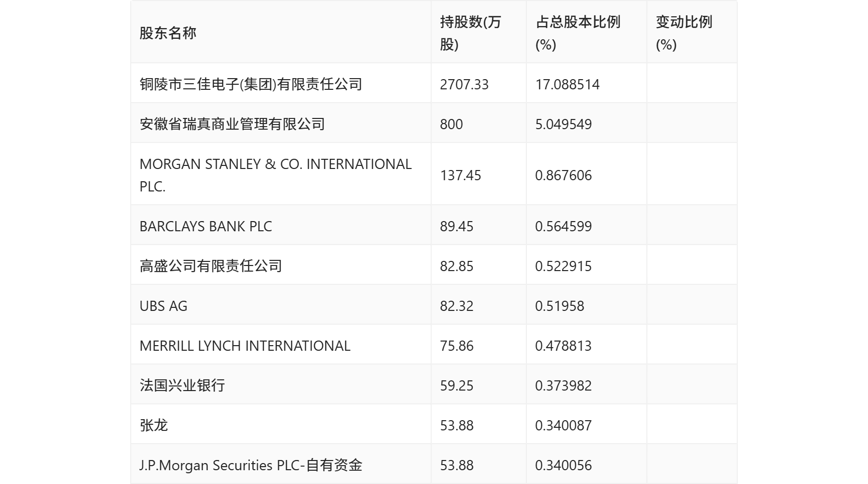Select 铜陵市三佳电子(集团)有限责任公司 shareholder name
868x484 pixels.
251,84
